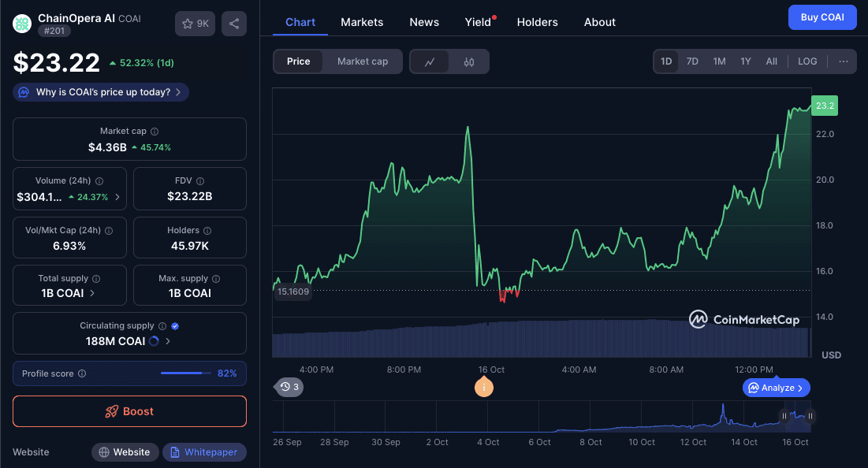Click the share icon button
The height and width of the screenshot is (468, 868).
233,24
